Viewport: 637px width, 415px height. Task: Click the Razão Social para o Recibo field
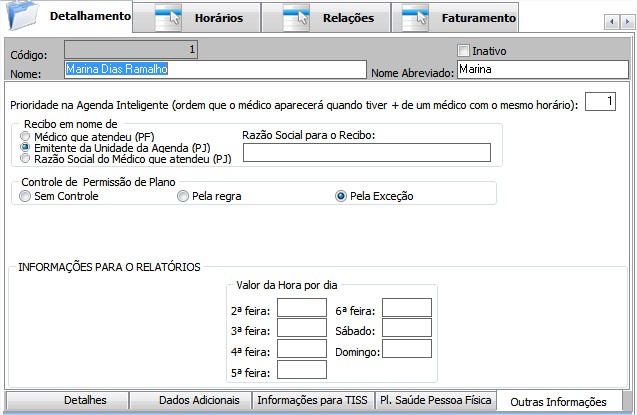tap(366, 152)
